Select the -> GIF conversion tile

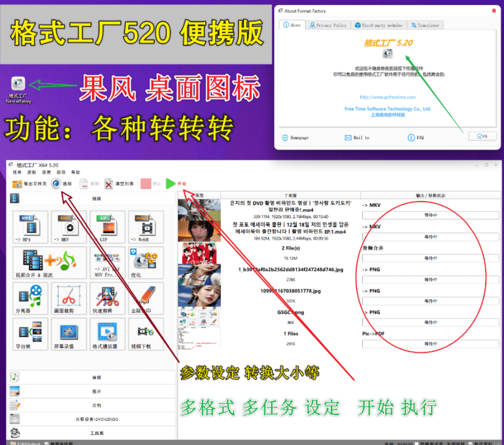107,227
